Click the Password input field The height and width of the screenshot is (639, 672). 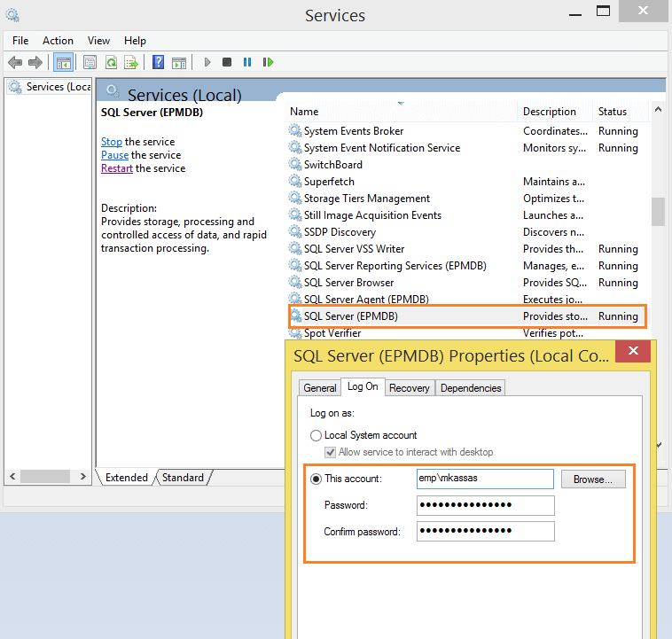(485, 505)
